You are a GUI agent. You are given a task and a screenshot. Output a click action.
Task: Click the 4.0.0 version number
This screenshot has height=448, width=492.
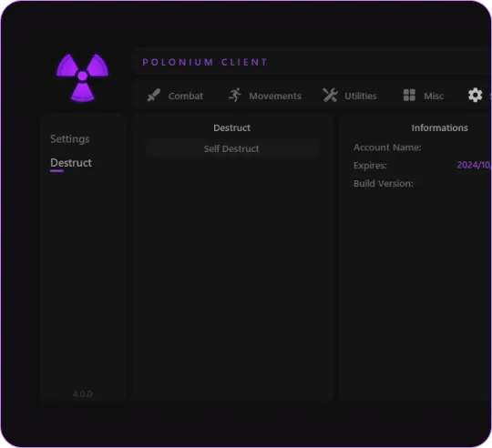83,393
